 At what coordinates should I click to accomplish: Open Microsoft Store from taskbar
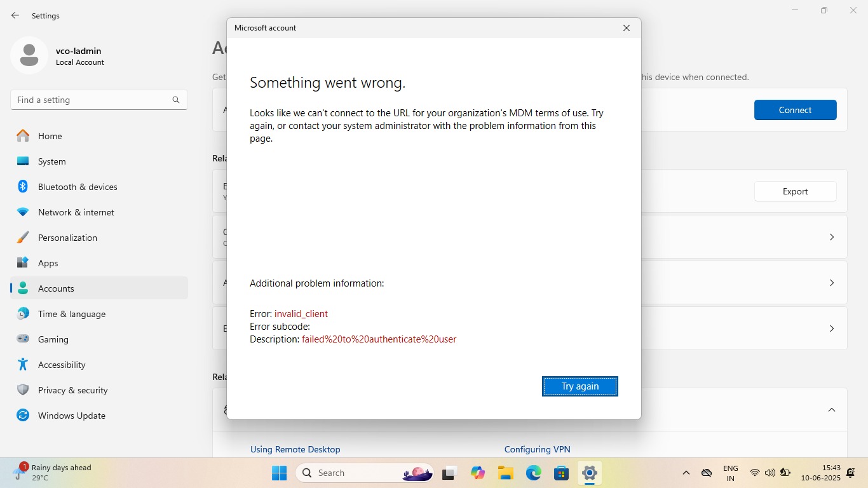point(562,473)
